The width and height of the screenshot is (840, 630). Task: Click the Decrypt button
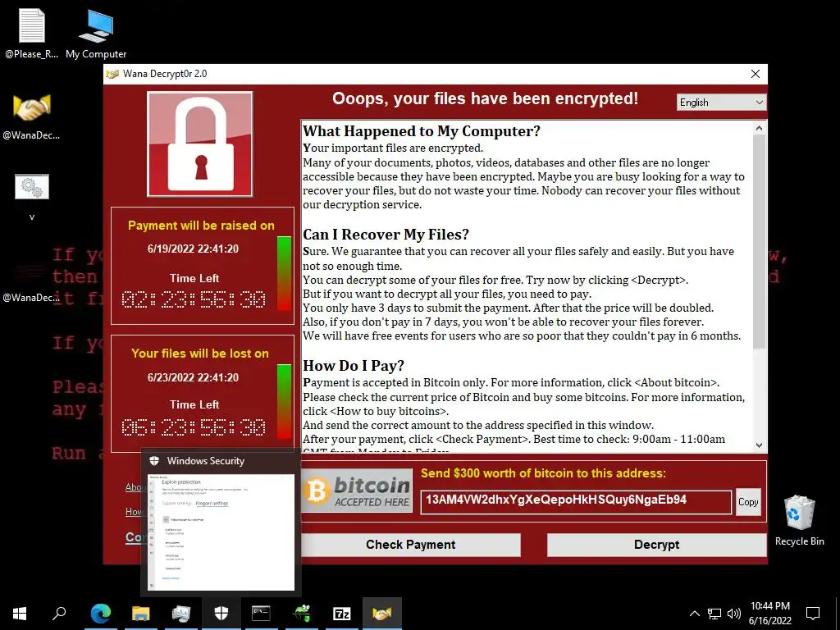pyautogui.click(x=656, y=545)
